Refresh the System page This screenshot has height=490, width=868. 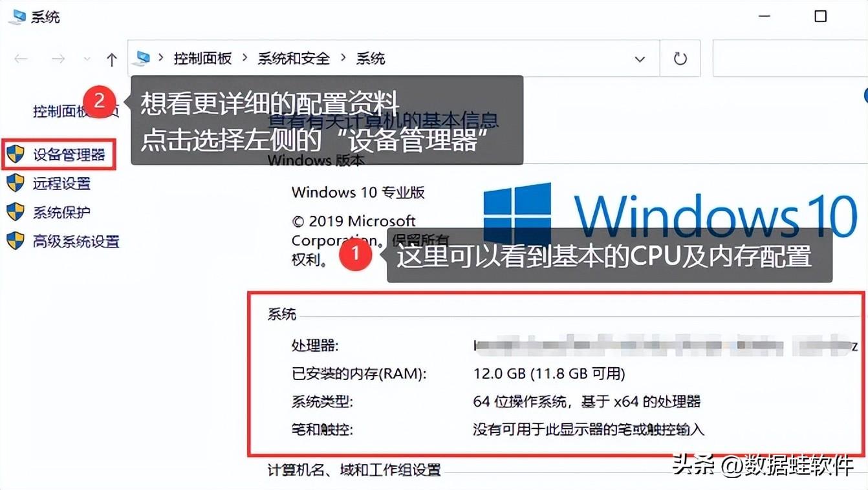(680, 59)
